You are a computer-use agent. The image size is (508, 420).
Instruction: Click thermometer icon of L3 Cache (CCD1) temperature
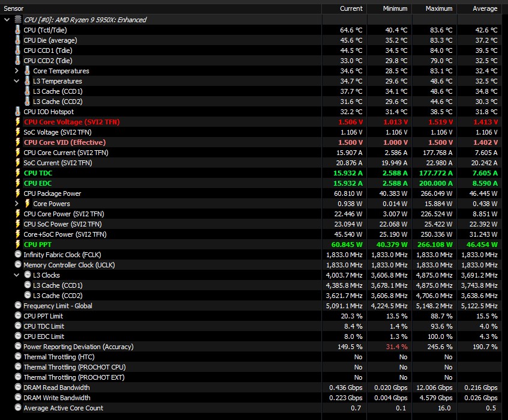28,91
